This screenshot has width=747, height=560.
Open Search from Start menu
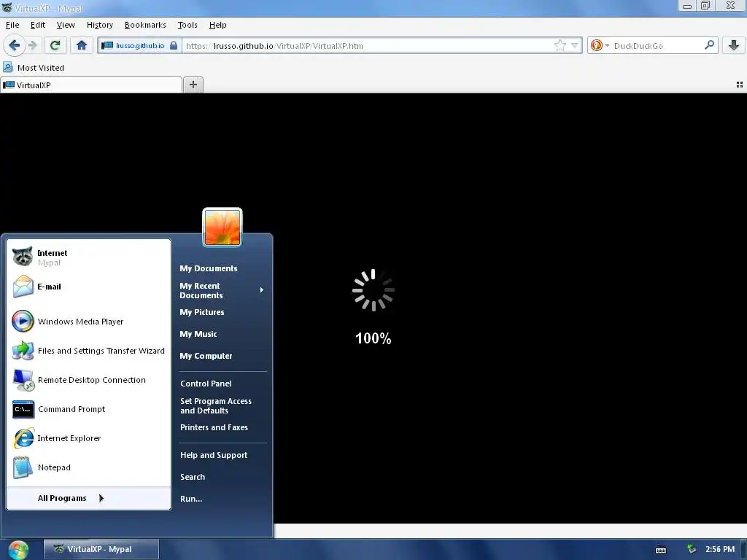[222, 477]
